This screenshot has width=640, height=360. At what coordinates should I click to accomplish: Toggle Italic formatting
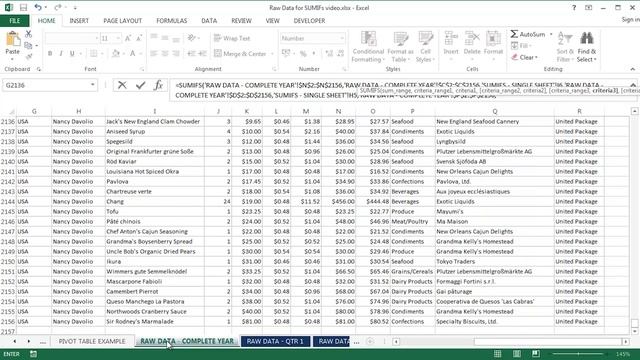click(61, 53)
